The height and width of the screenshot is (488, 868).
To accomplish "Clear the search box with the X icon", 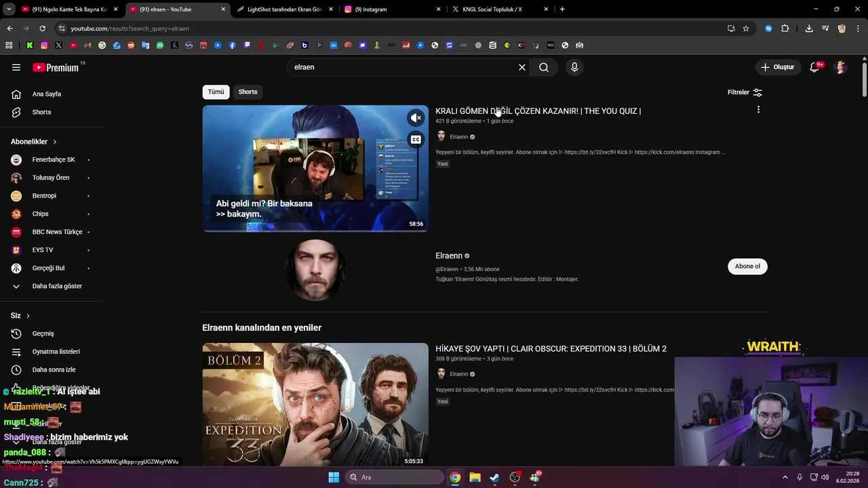I will pos(522,67).
